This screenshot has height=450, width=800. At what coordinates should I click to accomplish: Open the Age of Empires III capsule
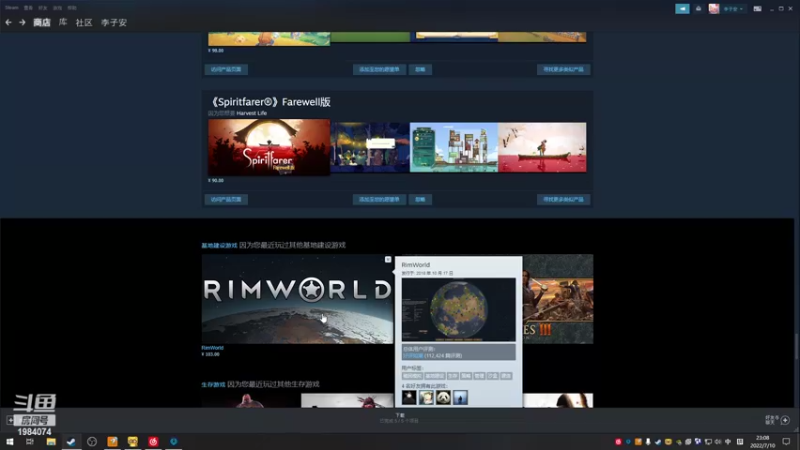coord(558,299)
